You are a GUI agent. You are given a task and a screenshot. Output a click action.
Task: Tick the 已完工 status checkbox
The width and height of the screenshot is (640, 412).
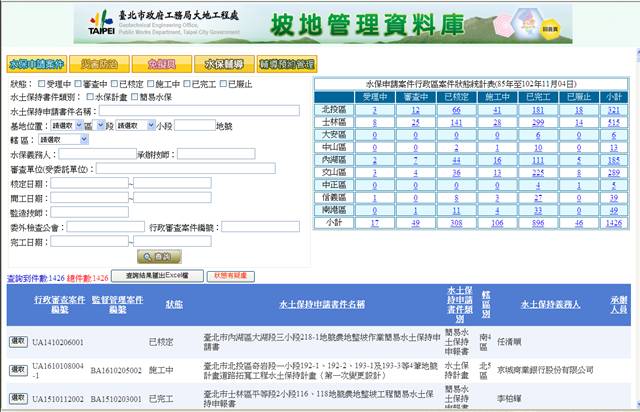[x=187, y=84]
